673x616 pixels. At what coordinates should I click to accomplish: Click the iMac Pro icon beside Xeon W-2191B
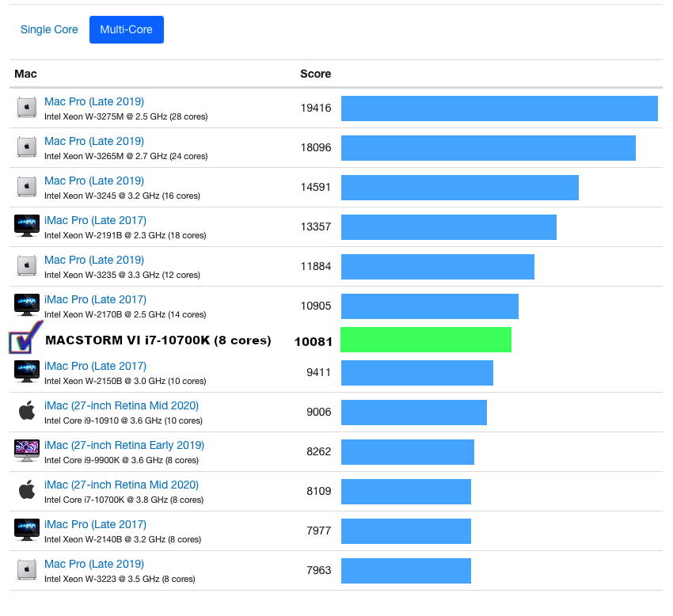27,226
